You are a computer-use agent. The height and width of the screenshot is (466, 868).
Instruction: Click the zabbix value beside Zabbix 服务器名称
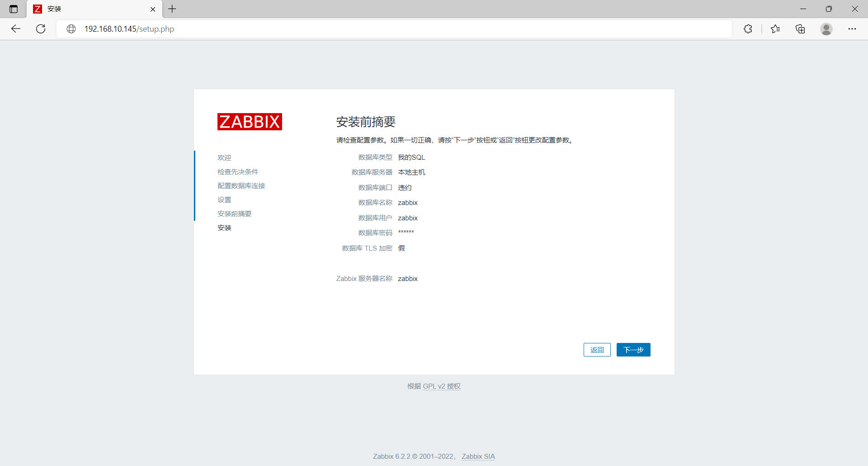point(408,279)
